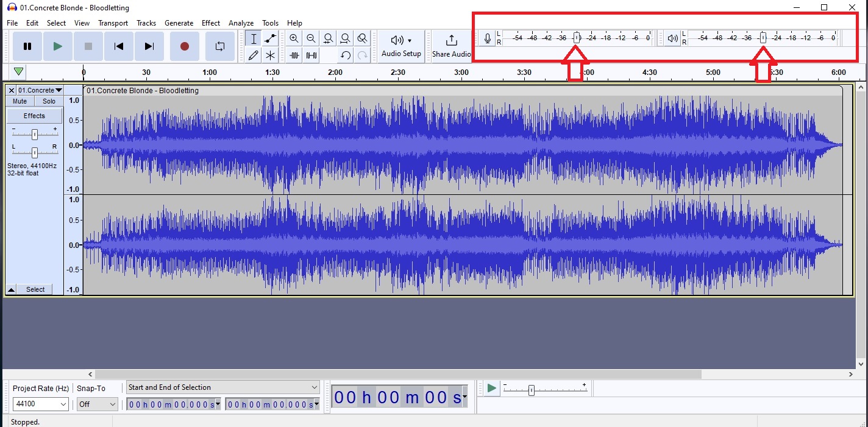Click the green timeline options triangle
This screenshot has width=868, height=427.
coord(19,72)
